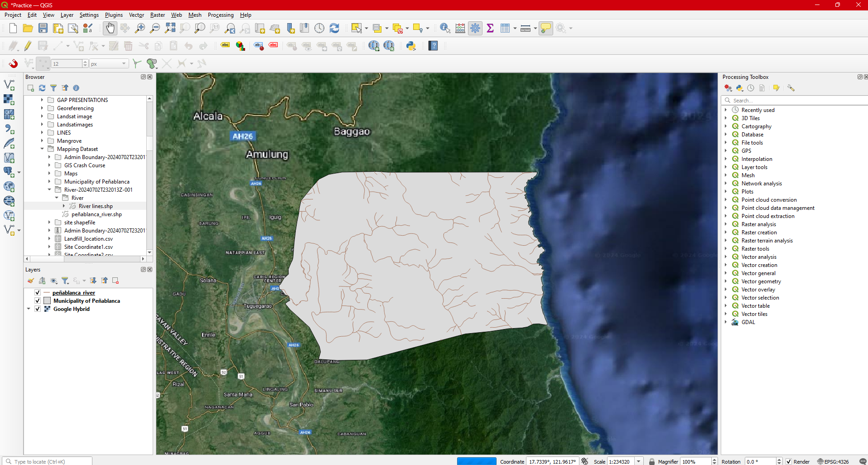Toggle visibility of peñablanca_river layer
868x465 pixels.
38,293
